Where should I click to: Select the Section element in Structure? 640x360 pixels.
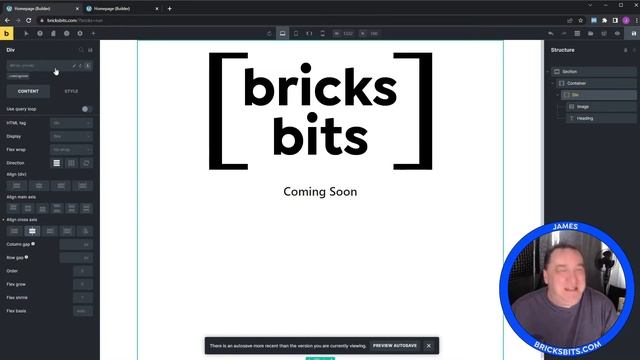pos(594,71)
